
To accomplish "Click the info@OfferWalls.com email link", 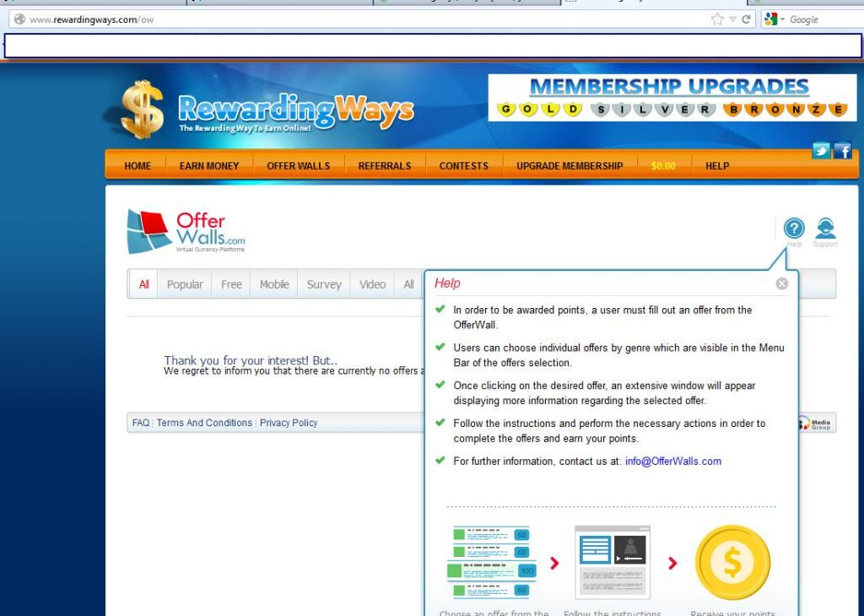I will coord(672,462).
